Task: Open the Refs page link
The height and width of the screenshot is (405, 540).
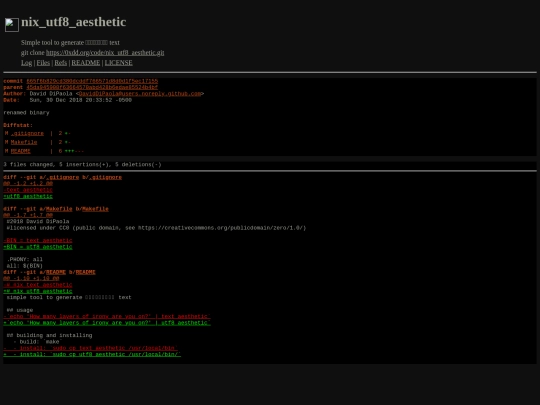Action: tap(61, 63)
